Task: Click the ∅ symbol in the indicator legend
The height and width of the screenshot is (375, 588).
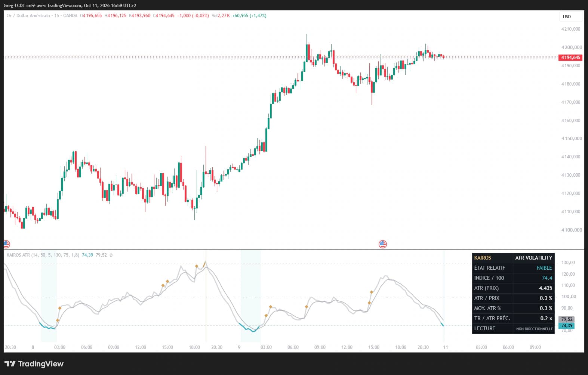Action: point(111,255)
